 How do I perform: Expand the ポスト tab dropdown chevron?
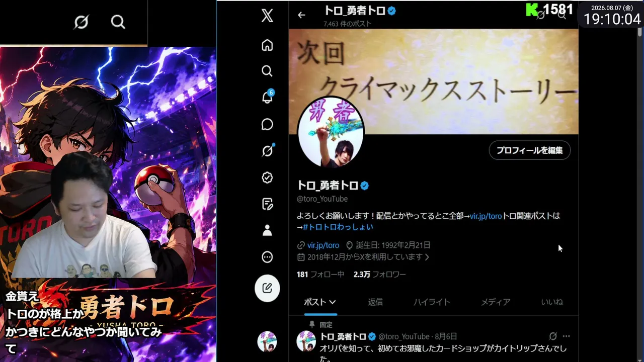(333, 302)
